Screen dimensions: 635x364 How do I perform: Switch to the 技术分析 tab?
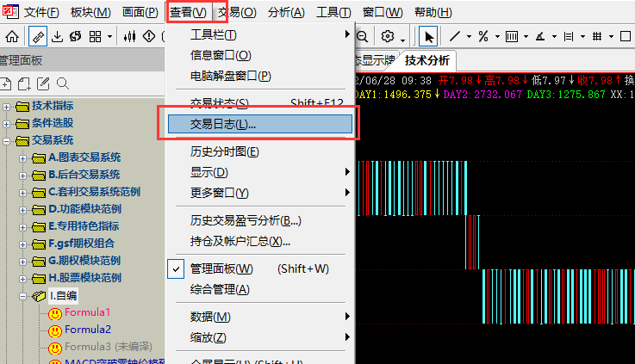[428, 60]
